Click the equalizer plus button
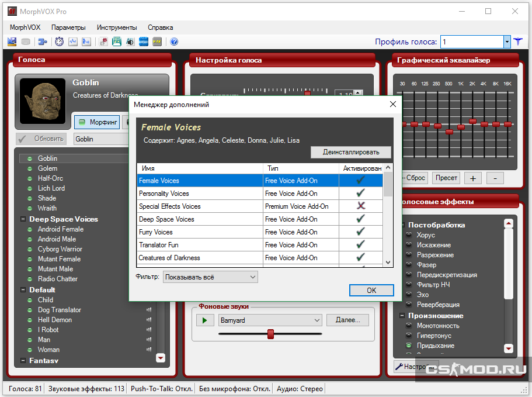The height and width of the screenshot is (397, 532). click(x=473, y=178)
